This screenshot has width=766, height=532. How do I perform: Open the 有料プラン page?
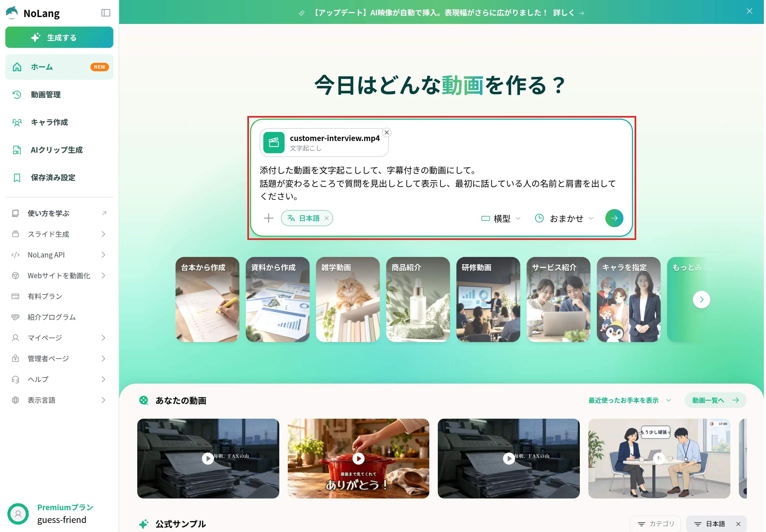click(59, 296)
